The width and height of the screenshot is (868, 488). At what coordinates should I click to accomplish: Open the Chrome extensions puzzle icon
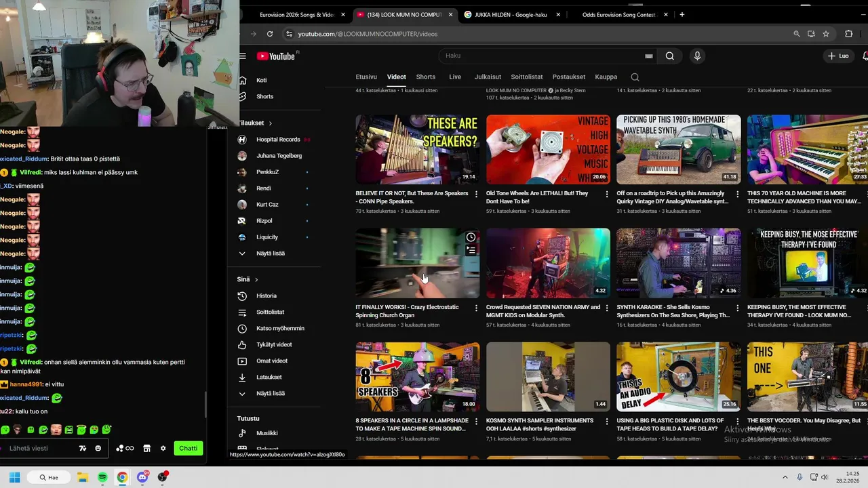click(x=848, y=34)
